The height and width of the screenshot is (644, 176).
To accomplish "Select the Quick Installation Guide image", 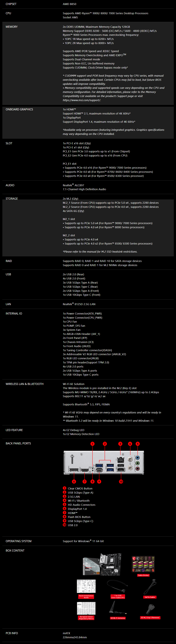I will pyautogui.click(x=86, y=586).
